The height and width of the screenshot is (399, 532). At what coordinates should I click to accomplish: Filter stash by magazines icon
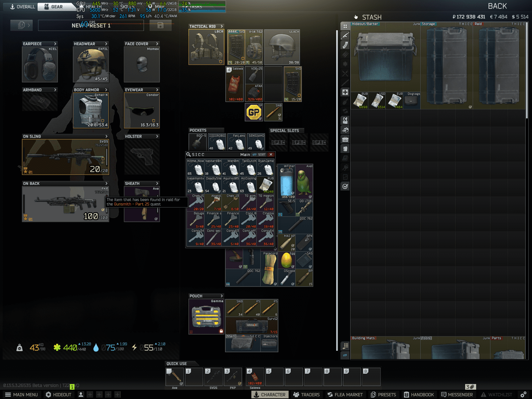pos(345,45)
